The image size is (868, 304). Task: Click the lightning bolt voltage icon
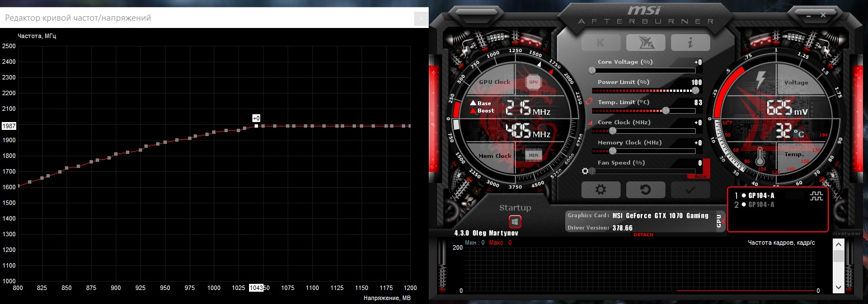click(761, 81)
